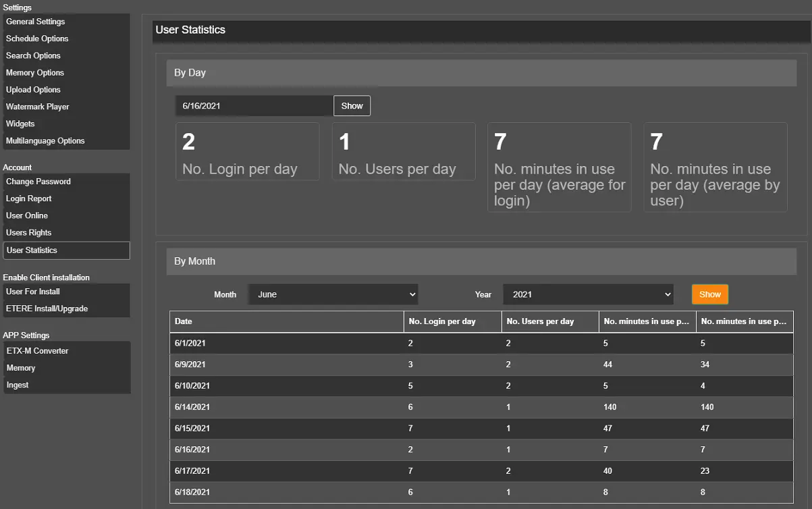The image size is (812, 509).
Task: Expand the Month dropdown showing June
Action: point(333,294)
